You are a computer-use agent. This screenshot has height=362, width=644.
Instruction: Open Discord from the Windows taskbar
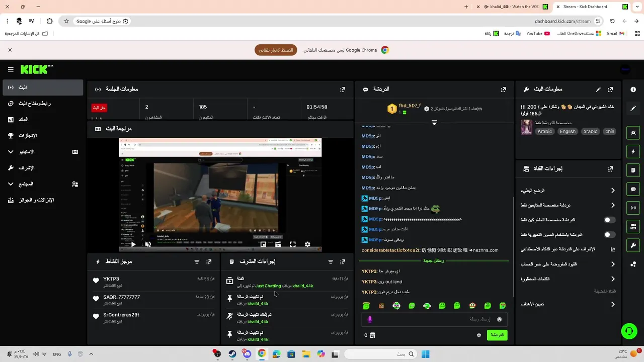pyautogui.click(x=247, y=354)
